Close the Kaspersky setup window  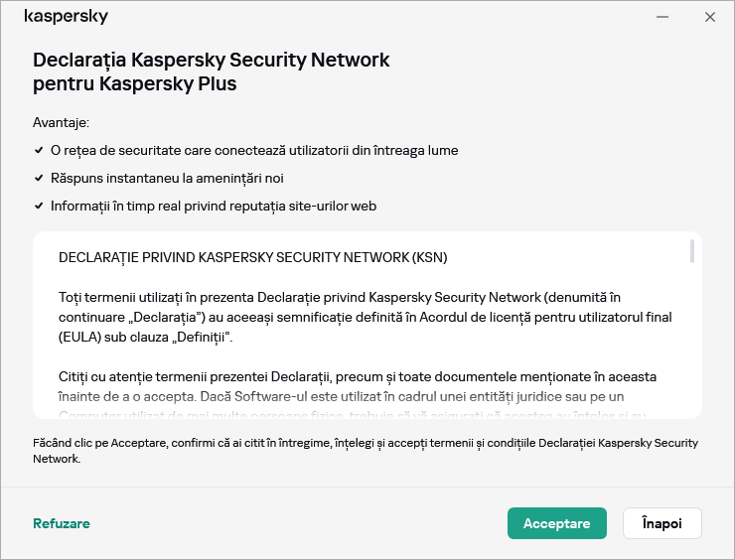click(709, 17)
